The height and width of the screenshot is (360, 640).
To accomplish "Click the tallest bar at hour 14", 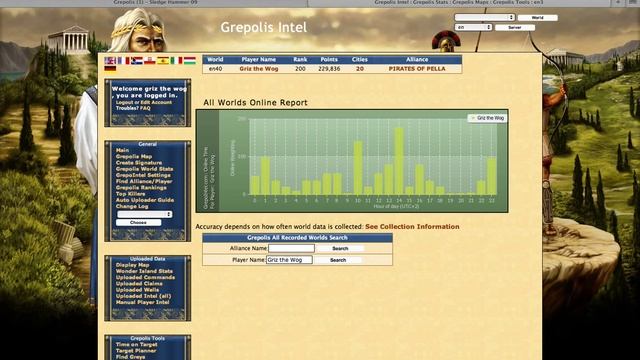I will [x=399, y=161].
